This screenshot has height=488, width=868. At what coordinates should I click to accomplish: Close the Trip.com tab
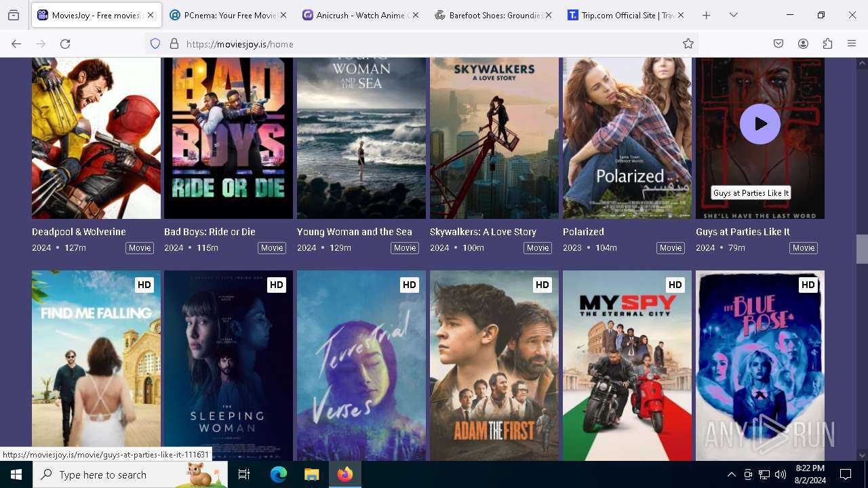tap(681, 15)
